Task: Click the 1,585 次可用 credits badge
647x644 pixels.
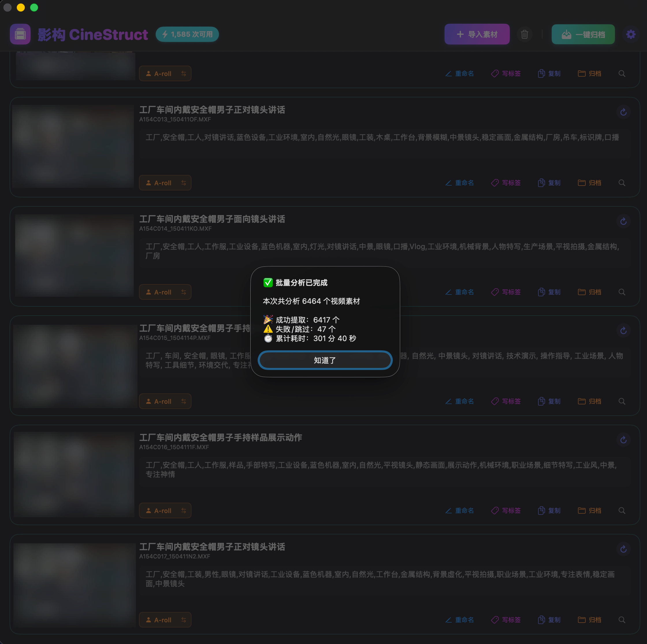Action: pyautogui.click(x=187, y=34)
